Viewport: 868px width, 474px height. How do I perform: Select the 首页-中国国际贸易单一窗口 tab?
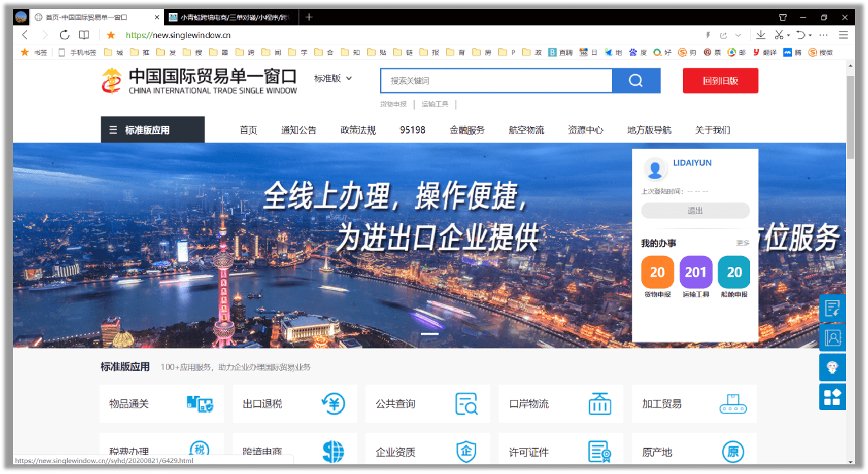(97, 17)
